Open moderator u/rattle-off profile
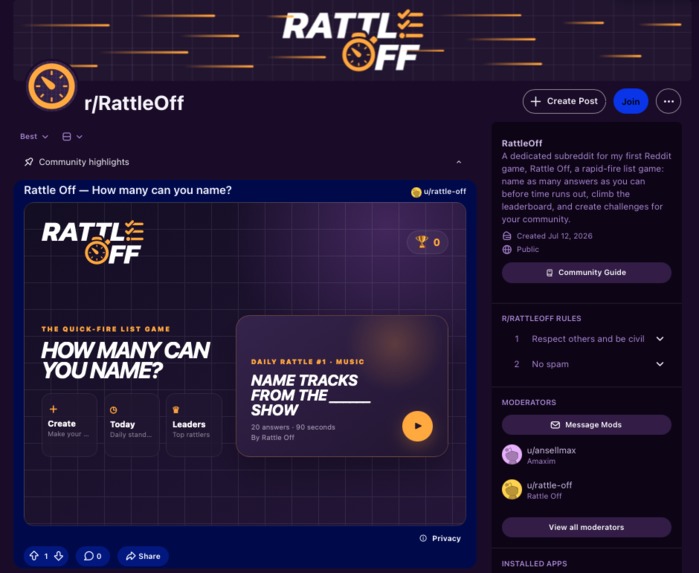Image resolution: width=699 pixels, height=573 pixels. (549, 485)
